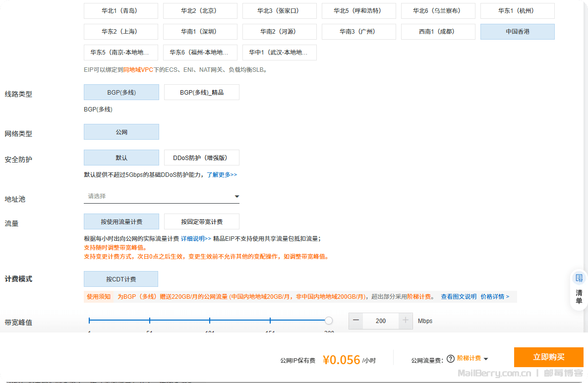Click the 查看图文说明 link

pos(459,297)
